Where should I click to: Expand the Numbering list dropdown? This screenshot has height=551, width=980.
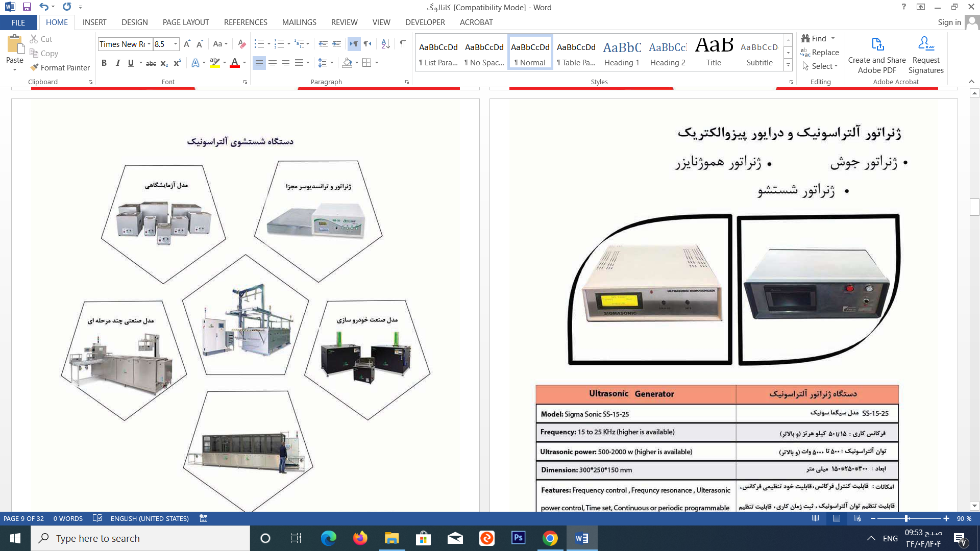click(289, 44)
